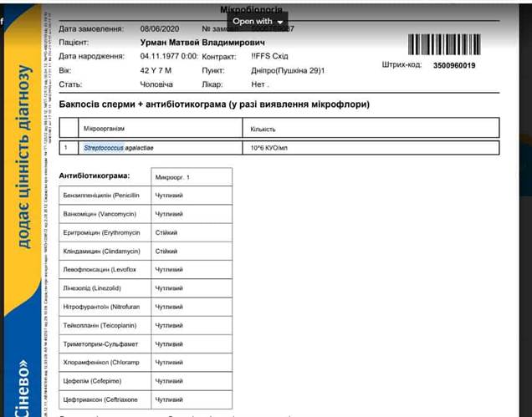Click the Стать: label
The image size is (532, 417).
[x=70, y=84]
